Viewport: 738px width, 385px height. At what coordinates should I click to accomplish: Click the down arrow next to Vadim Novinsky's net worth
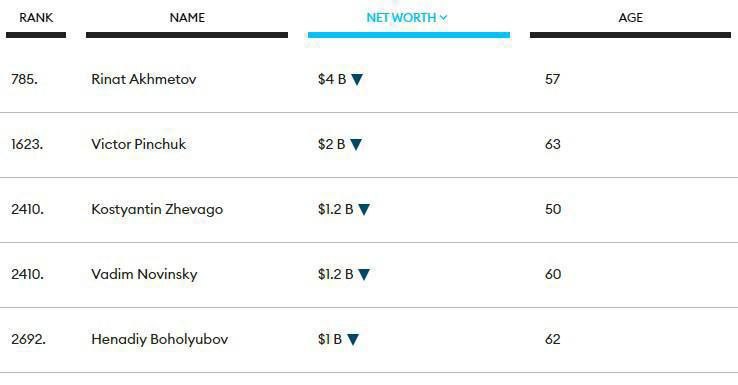[x=364, y=274]
